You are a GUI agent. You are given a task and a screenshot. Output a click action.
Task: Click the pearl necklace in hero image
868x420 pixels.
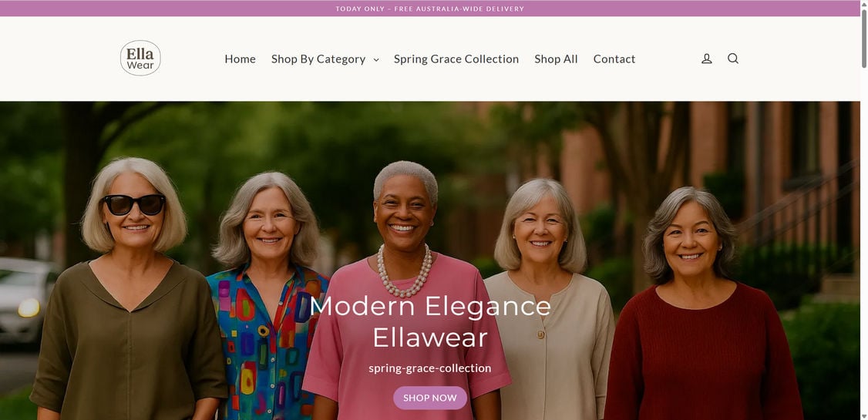[x=404, y=272]
